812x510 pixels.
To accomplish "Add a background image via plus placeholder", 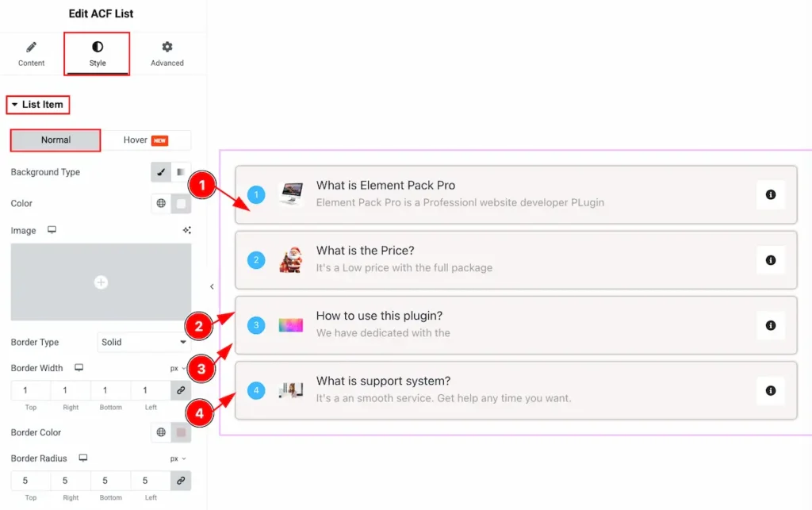I will (101, 282).
